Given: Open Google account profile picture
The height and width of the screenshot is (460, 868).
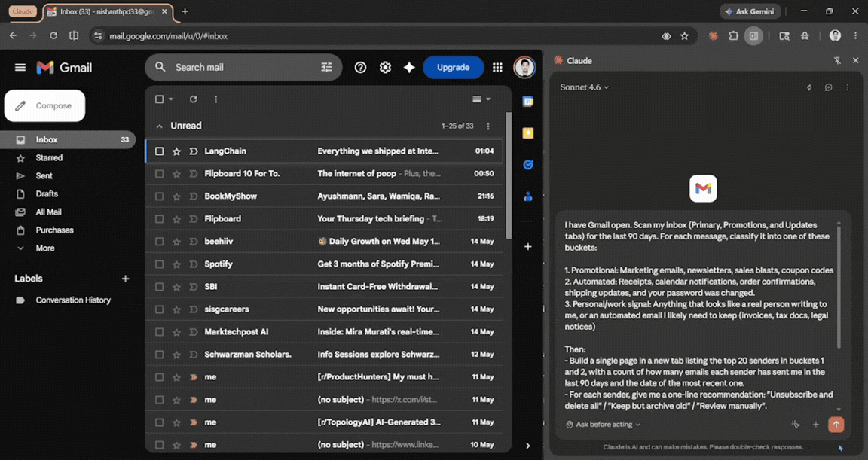Looking at the screenshot, I should coord(524,68).
